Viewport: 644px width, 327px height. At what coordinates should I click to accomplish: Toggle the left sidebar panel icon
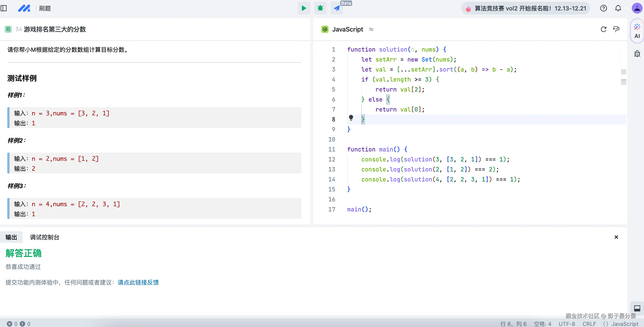pos(4,8)
